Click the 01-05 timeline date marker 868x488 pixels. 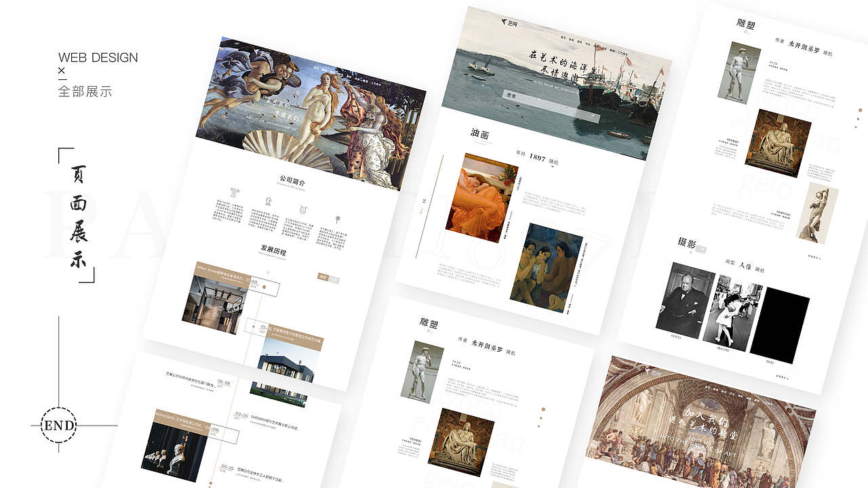[265, 328]
